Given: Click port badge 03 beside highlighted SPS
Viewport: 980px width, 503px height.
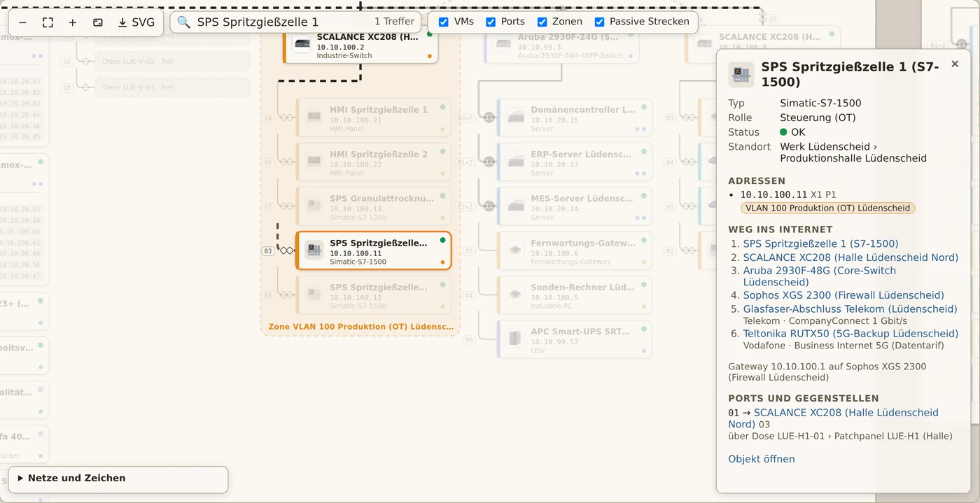Looking at the screenshot, I should pos(267,250).
